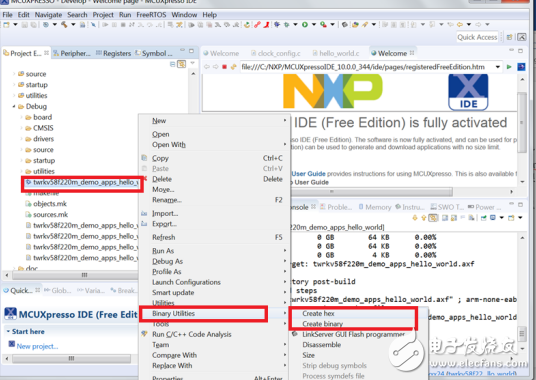Toggle Link with Editor in the Project Explorer
The image size is (536, 380).
click(x=182, y=64)
